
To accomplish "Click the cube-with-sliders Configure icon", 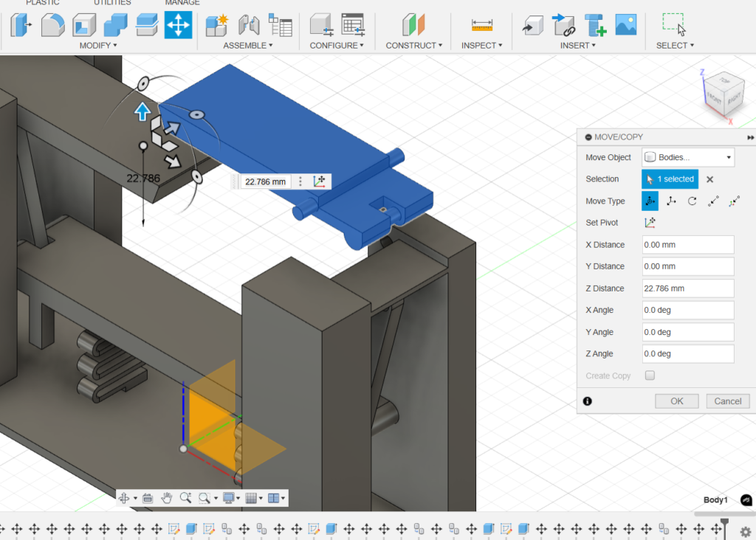I will click(321, 25).
